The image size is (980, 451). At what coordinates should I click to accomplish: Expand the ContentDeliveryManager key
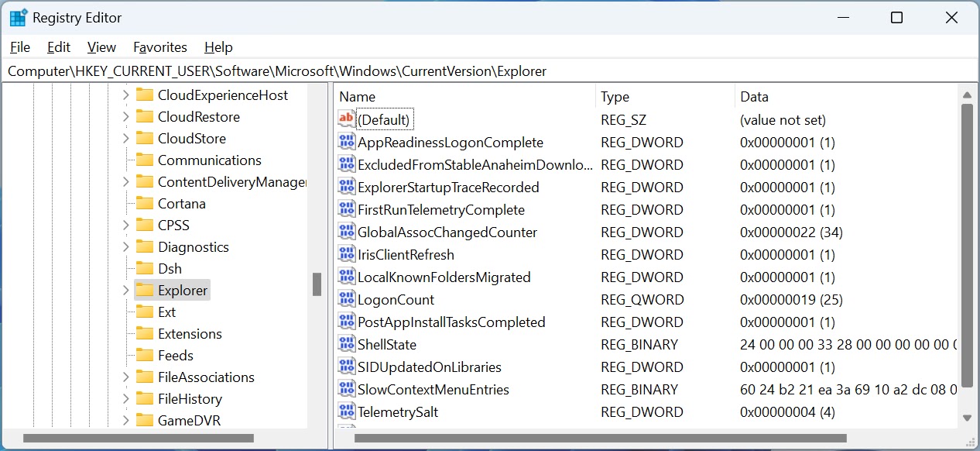click(x=125, y=181)
